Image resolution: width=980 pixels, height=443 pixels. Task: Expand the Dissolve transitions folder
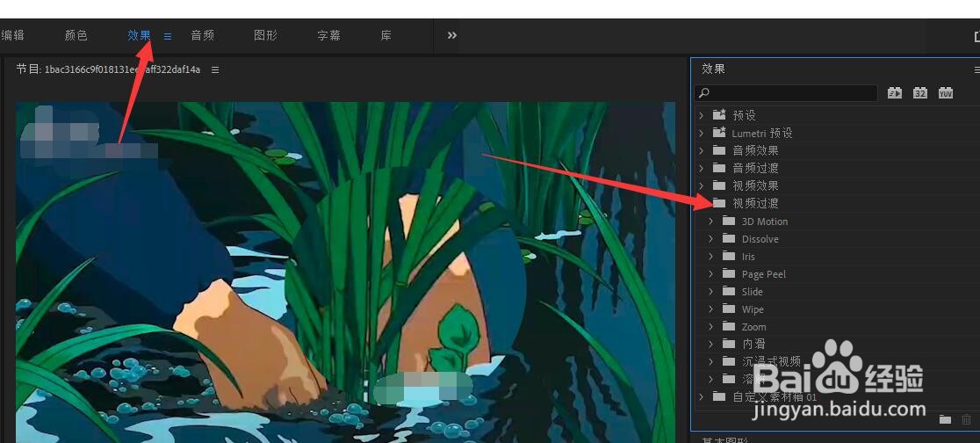710,238
